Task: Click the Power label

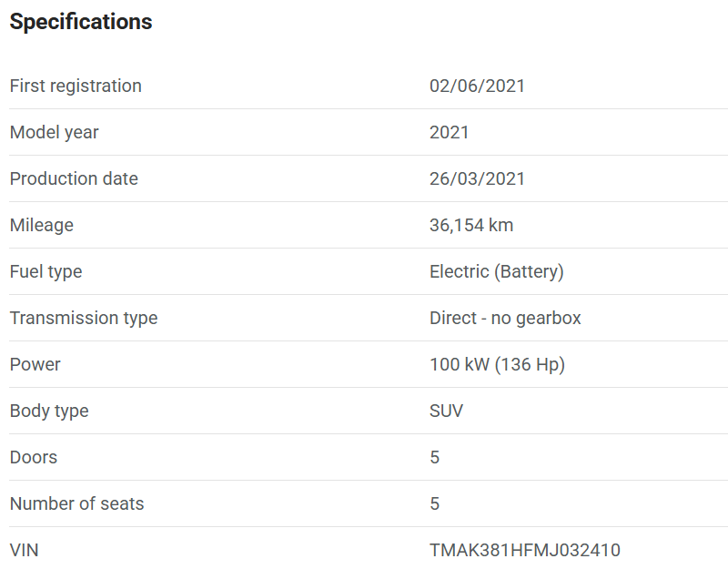Action: (x=35, y=364)
